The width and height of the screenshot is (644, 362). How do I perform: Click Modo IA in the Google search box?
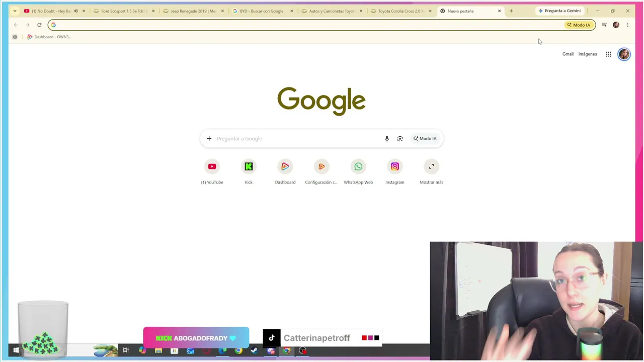pyautogui.click(x=425, y=138)
